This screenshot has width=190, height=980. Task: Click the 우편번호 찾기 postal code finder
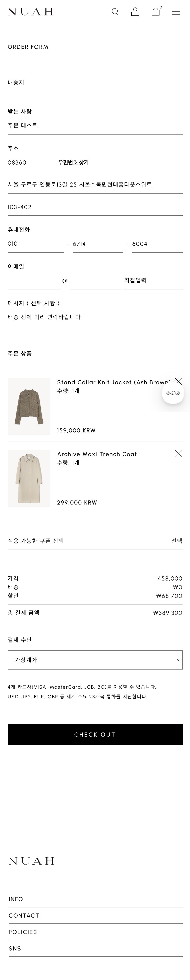coord(73,162)
